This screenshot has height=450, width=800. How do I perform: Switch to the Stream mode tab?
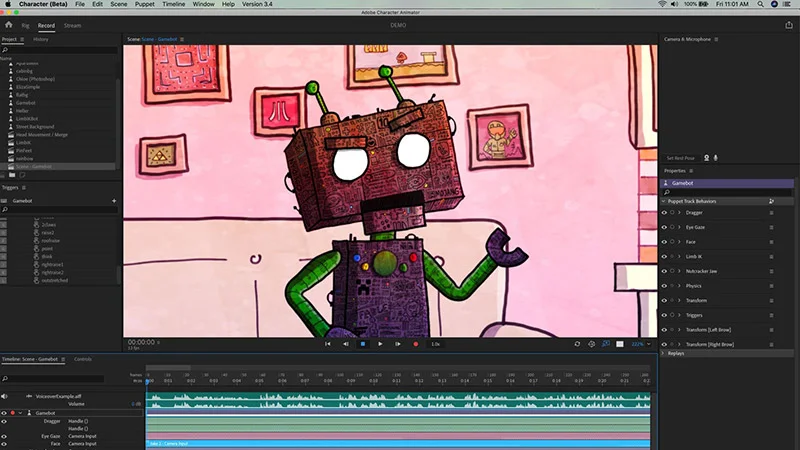[72, 26]
